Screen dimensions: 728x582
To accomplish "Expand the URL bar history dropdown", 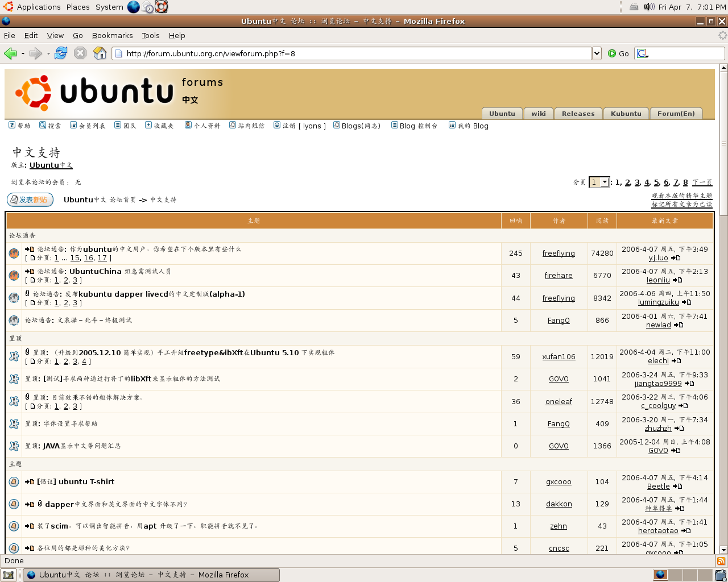I will pos(597,53).
